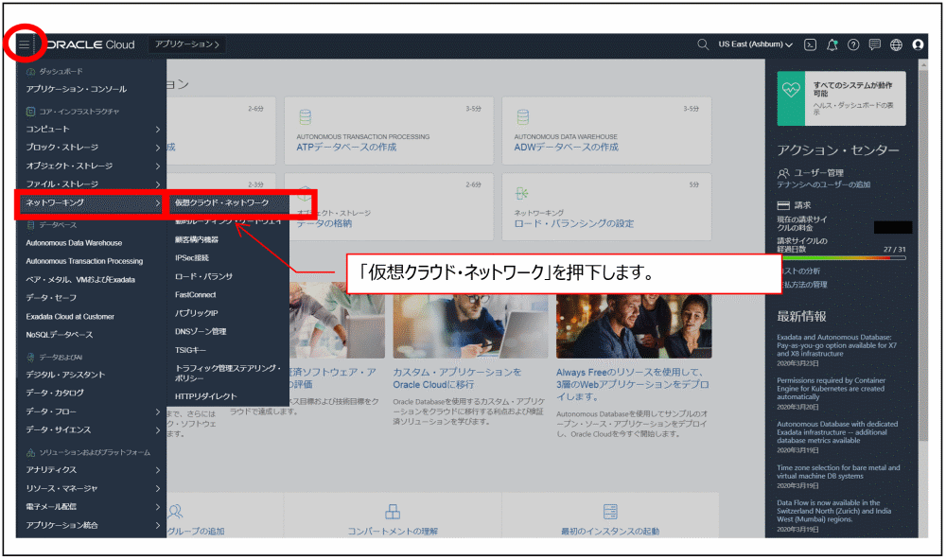Open ベア・メタル、VMおよびExadata menu entry
The image size is (946, 560).
(80, 279)
